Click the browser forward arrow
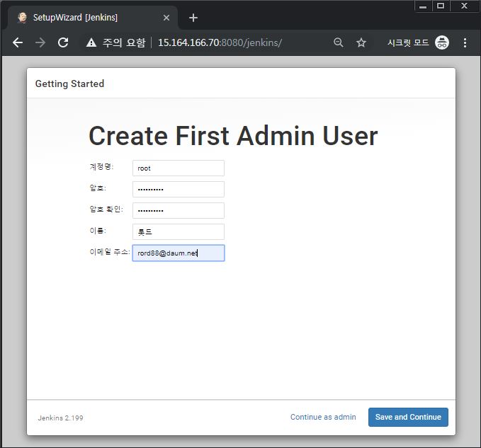481x448 pixels. [40, 42]
